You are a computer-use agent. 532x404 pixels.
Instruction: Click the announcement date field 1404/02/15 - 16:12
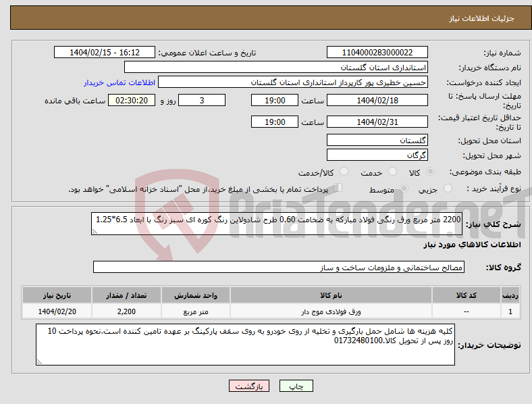[105, 52]
